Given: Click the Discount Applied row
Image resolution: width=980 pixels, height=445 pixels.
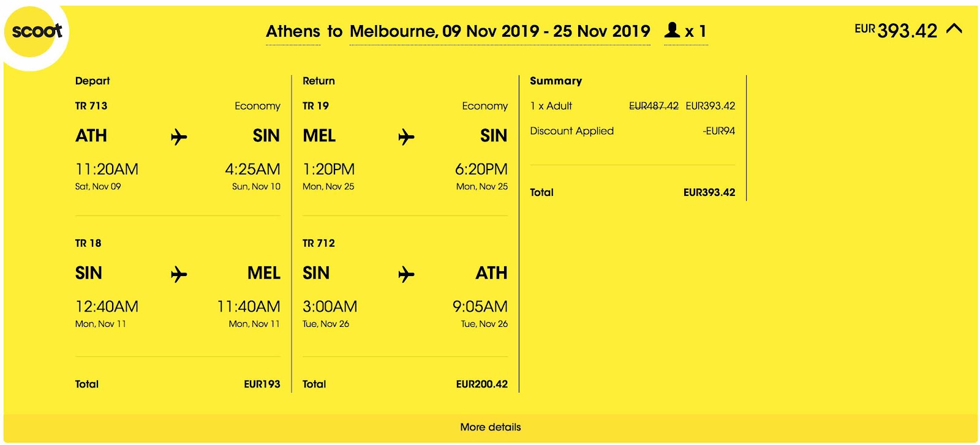Looking at the screenshot, I should pos(632,131).
